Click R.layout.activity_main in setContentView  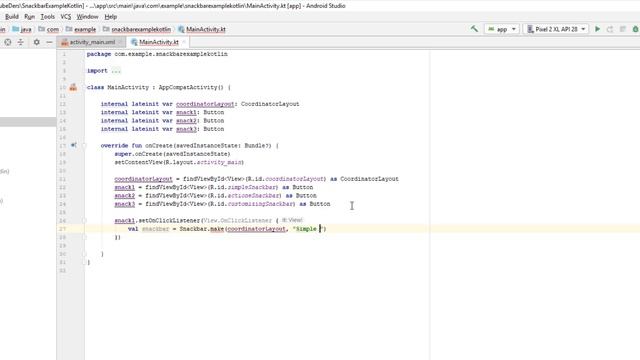[203, 162]
